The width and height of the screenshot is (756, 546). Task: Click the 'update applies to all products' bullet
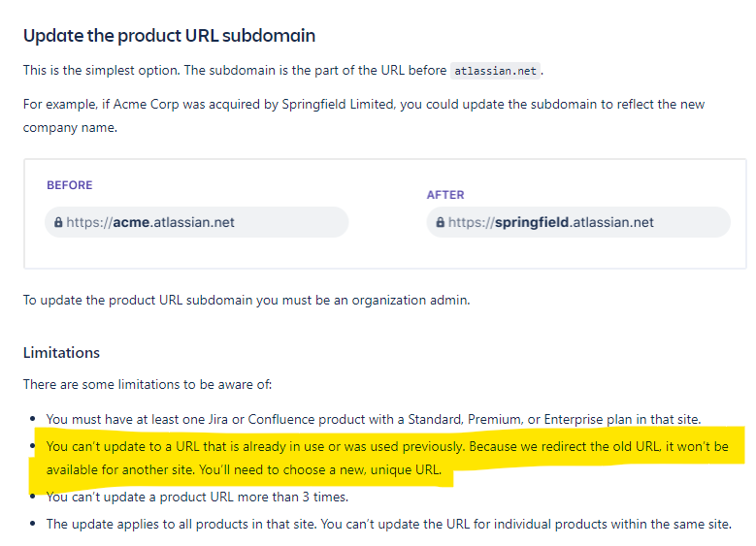pos(388,524)
